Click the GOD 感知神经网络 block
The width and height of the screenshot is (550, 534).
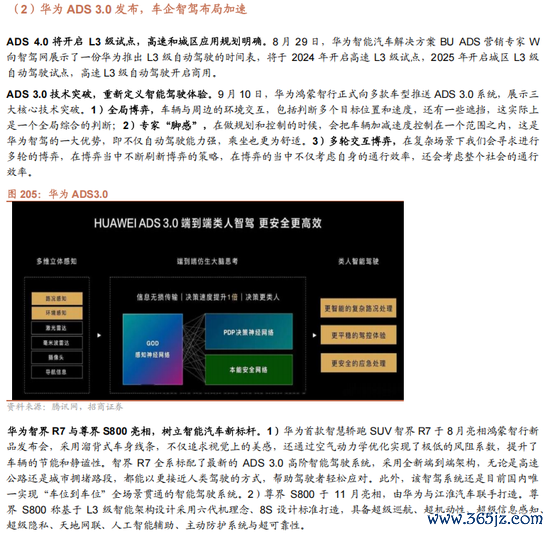(x=153, y=349)
